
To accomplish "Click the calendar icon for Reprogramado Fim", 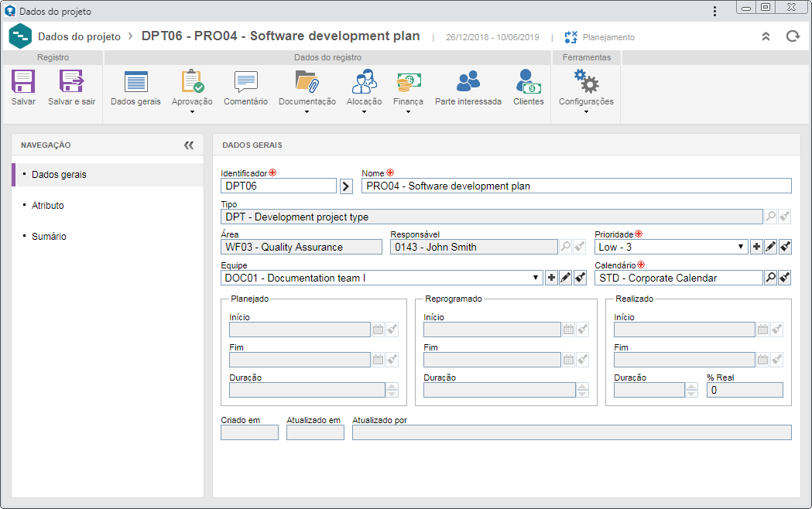I will (569, 360).
